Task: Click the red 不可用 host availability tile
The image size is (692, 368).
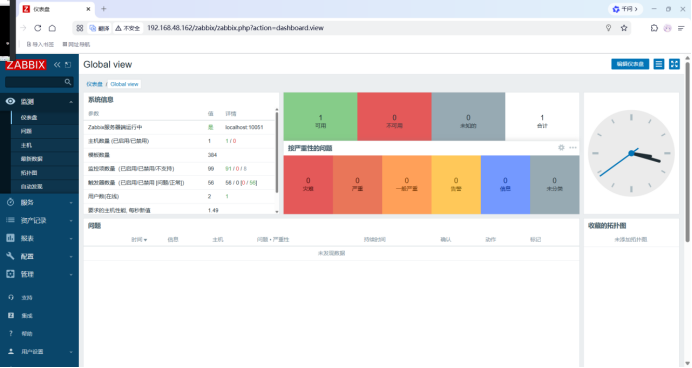Action: pyautogui.click(x=395, y=117)
